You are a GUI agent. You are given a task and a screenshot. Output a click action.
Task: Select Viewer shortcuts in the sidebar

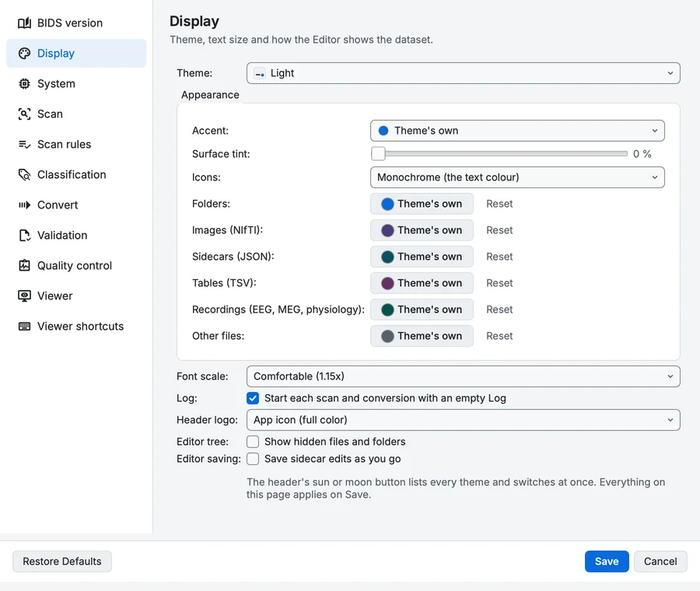76,327
